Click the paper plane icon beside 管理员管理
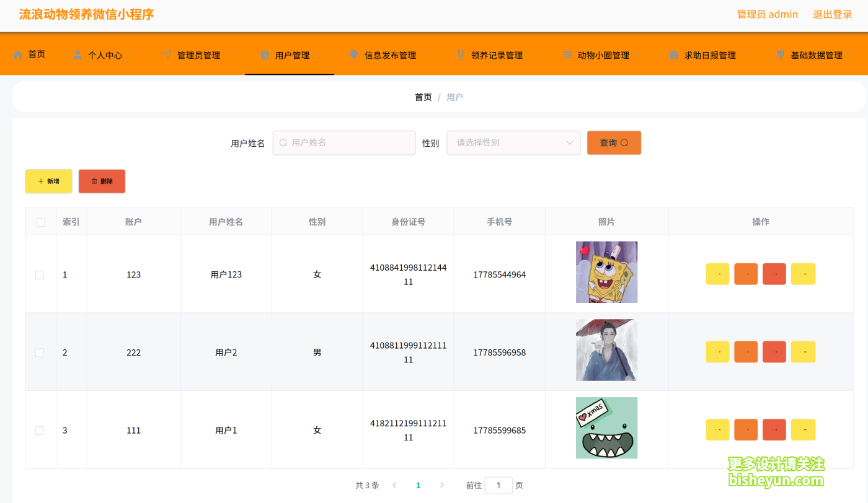This screenshot has height=503, width=868. [166, 55]
